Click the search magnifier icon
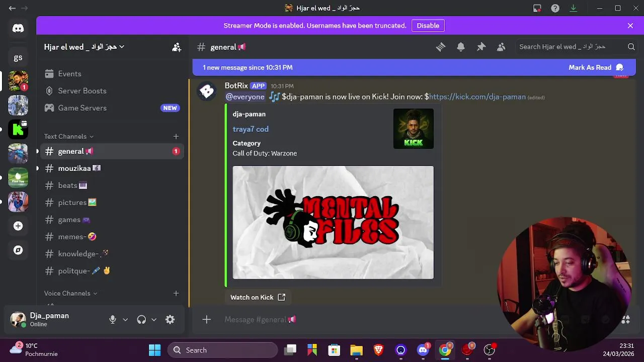Screen dimensions: 644x362 click(x=631, y=47)
